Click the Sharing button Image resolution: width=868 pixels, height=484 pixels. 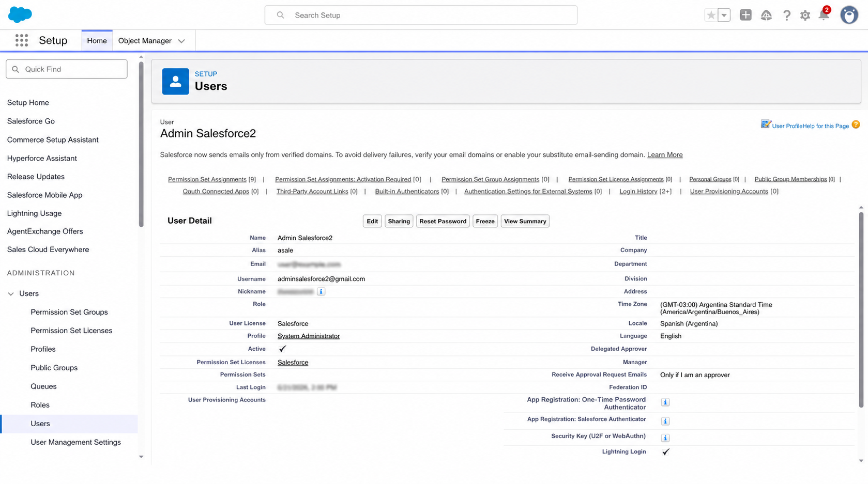pyautogui.click(x=399, y=221)
